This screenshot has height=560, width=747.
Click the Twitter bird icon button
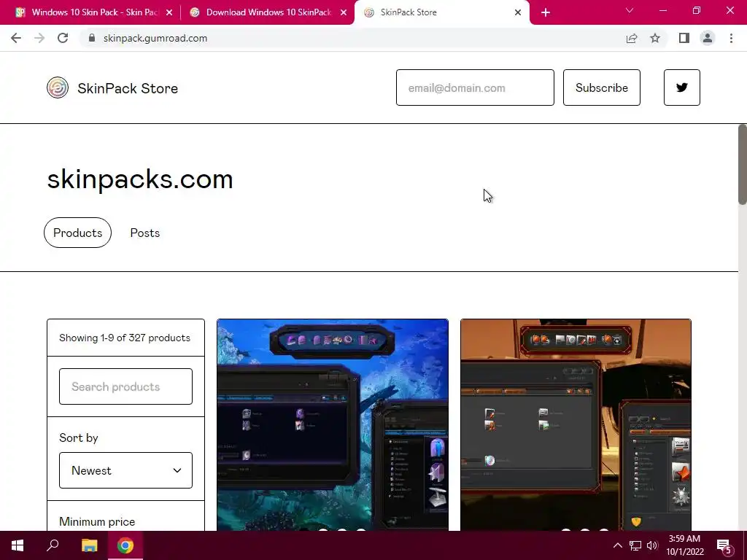click(x=682, y=87)
